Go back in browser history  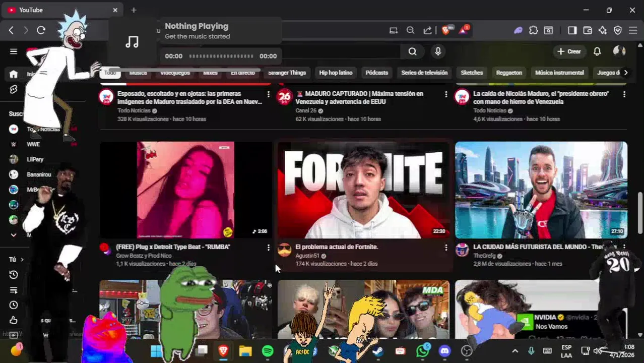(x=11, y=30)
